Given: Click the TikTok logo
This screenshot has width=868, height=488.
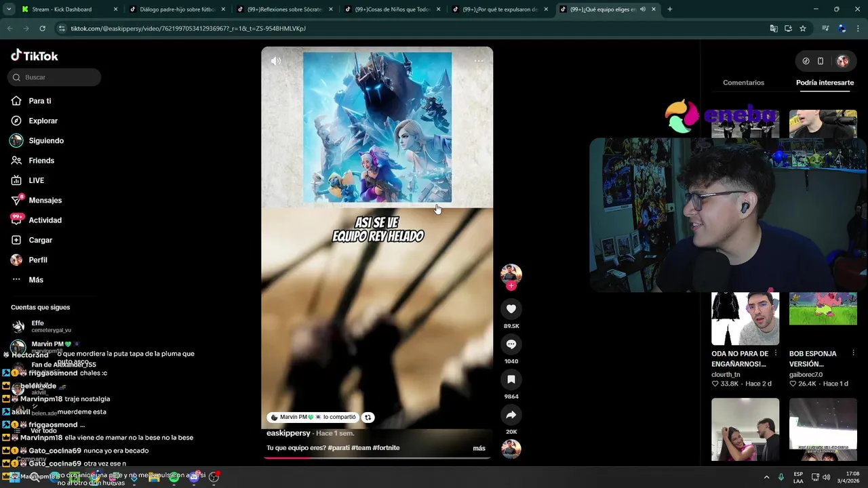Looking at the screenshot, I should pos(35,56).
